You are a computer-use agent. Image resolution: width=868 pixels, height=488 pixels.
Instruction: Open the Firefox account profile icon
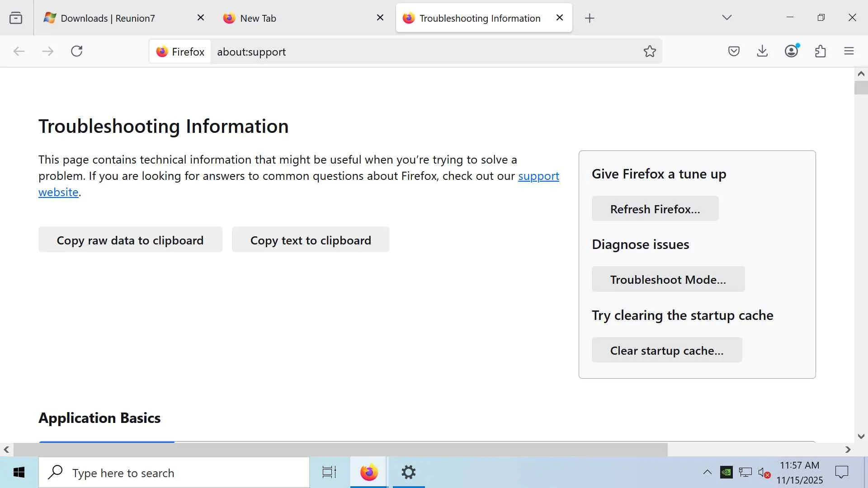point(791,51)
